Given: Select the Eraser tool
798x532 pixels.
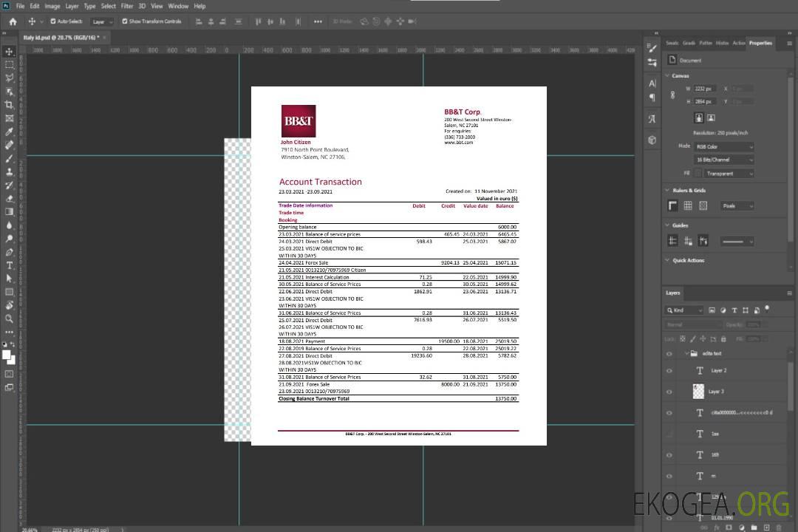Looking at the screenshot, I should pyautogui.click(x=9, y=199).
